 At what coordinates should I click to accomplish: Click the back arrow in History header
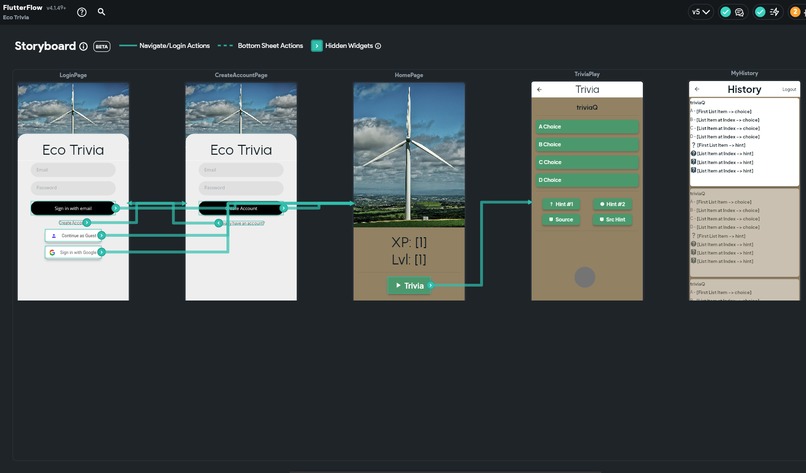point(697,89)
